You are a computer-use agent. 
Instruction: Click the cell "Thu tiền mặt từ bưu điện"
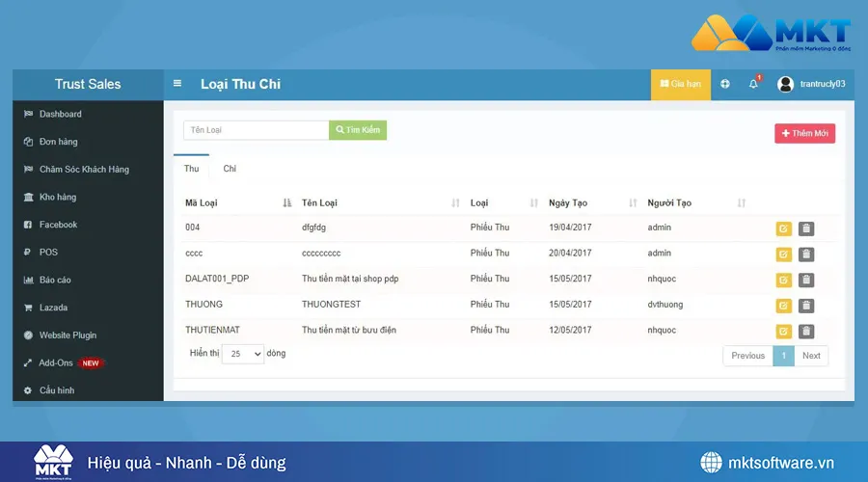pyautogui.click(x=349, y=330)
